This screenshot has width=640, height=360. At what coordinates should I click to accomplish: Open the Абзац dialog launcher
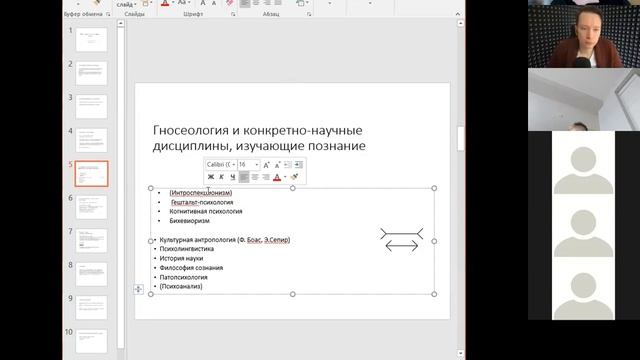(309, 14)
